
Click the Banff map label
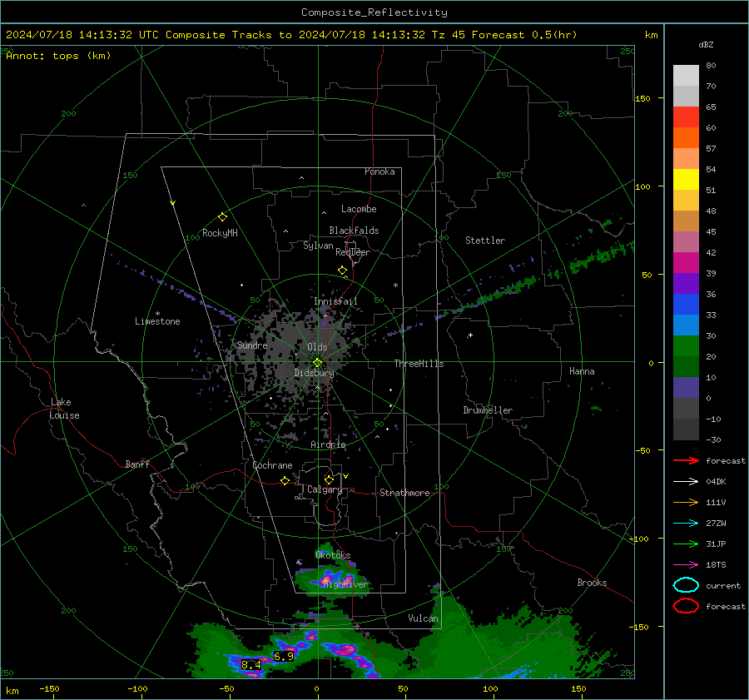tap(137, 464)
